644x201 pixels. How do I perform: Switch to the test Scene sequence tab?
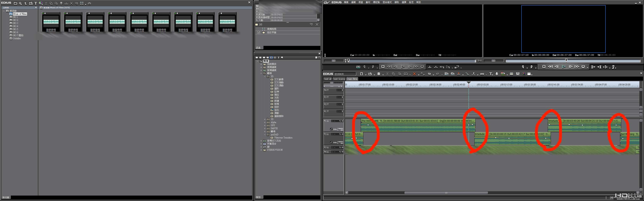[339, 79]
